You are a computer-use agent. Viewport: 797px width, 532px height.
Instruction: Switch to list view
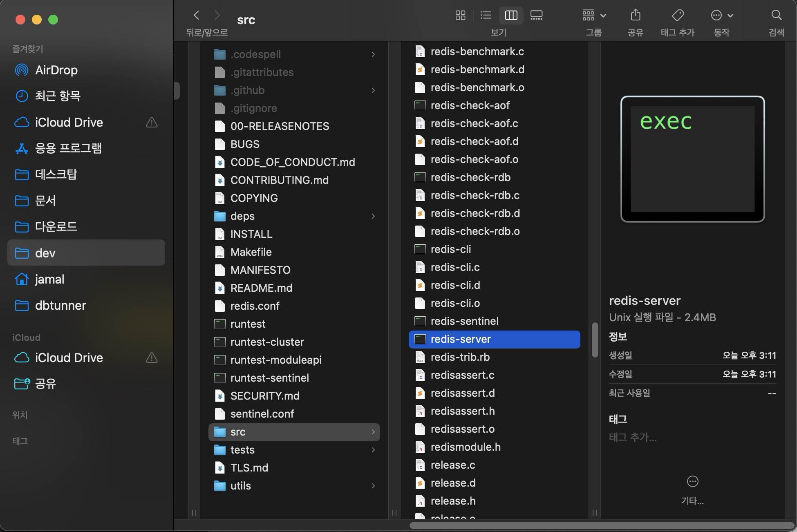tap(486, 16)
